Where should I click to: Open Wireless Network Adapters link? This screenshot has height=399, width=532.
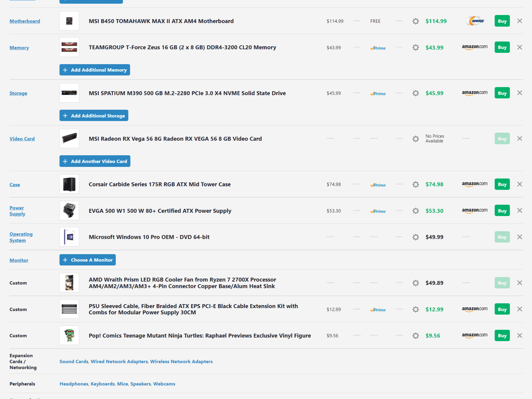(181, 361)
